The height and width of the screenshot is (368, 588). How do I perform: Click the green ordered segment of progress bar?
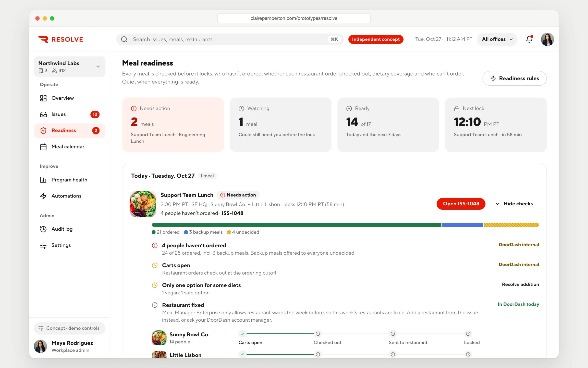point(296,225)
